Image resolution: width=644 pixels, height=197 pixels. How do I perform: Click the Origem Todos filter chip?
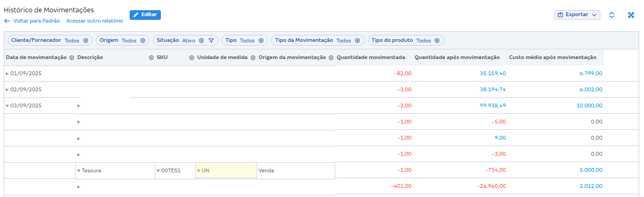point(122,41)
